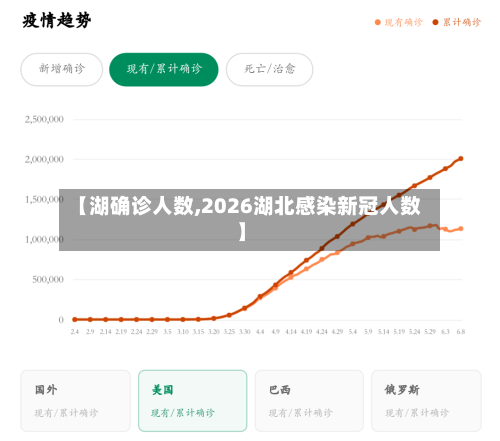
Task: Open the 巴西 country card
Action: click(x=309, y=401)
